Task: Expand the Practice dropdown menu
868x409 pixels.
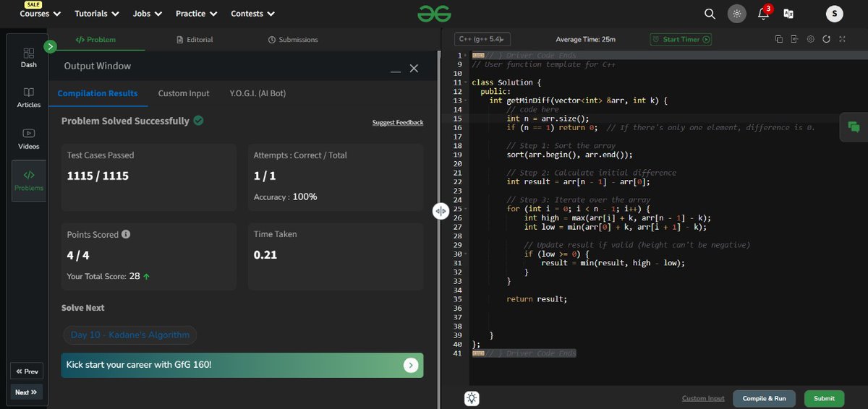Action: coord(197,14)
